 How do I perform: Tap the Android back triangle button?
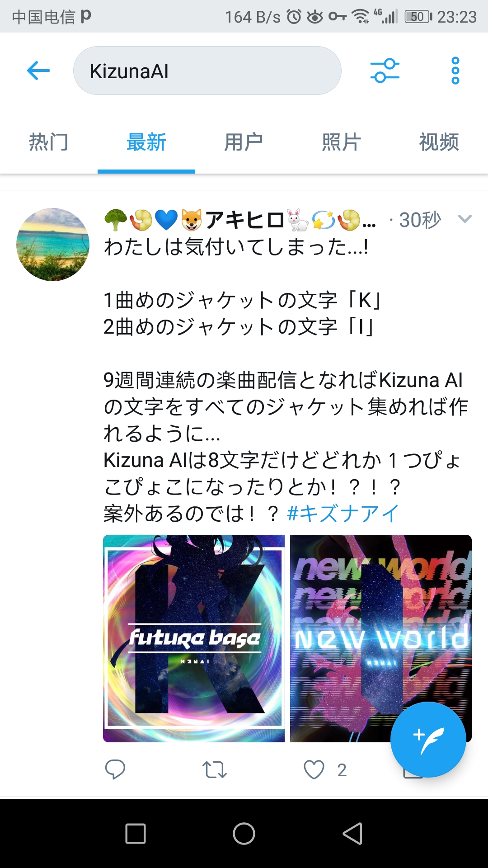352,833
